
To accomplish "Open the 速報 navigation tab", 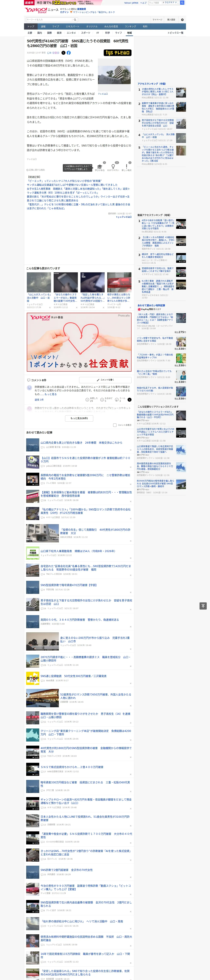I will point(43,27).
